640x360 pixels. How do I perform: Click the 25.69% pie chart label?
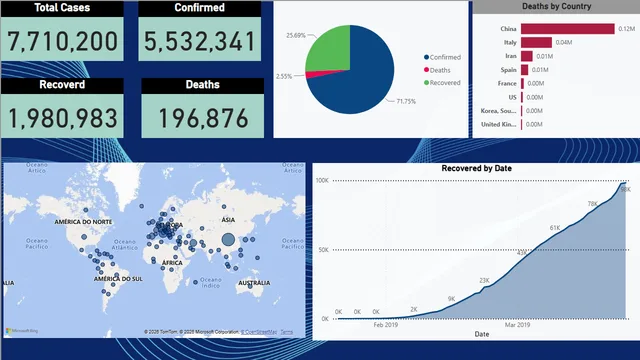point(296,36)
